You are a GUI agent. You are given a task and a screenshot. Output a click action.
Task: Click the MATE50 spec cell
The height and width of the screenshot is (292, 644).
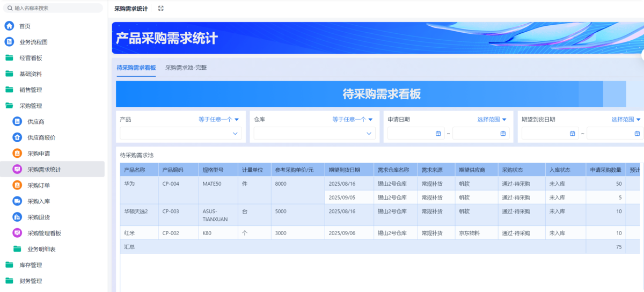[x=218, y=190]
